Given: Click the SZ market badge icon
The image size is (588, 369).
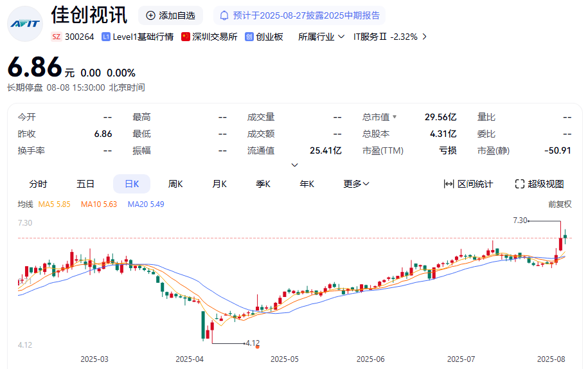Looking at the screenshot, I should [x=56, y=37].
